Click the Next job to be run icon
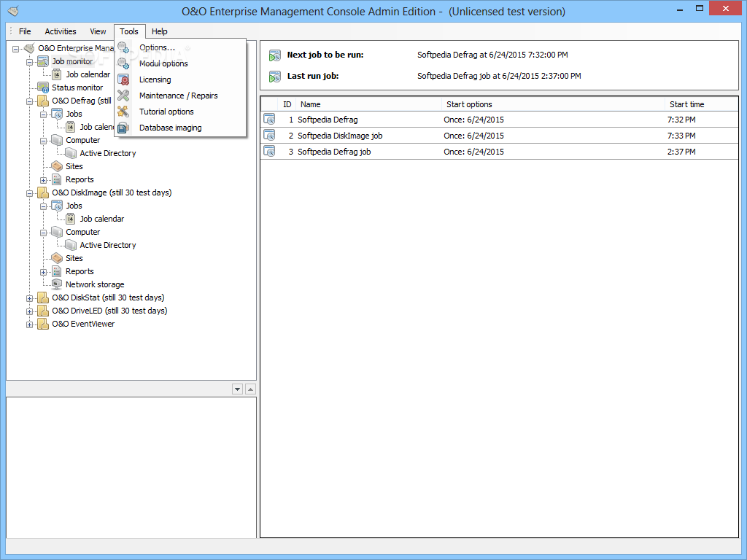 coord(275,55)
